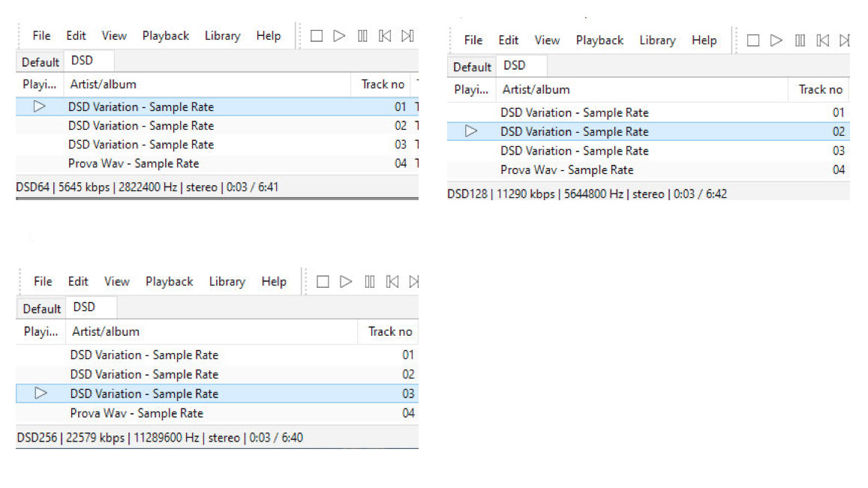Sort by Track no column in the DSD256 player
The height and width of the screenshot is (488, 868).
point(390,331)
